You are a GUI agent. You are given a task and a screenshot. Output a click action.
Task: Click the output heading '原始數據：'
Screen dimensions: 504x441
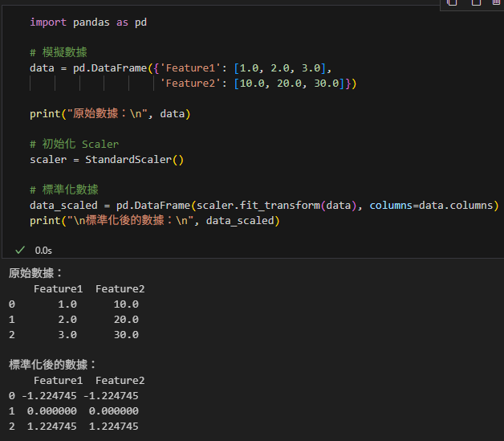pos(35,273)
